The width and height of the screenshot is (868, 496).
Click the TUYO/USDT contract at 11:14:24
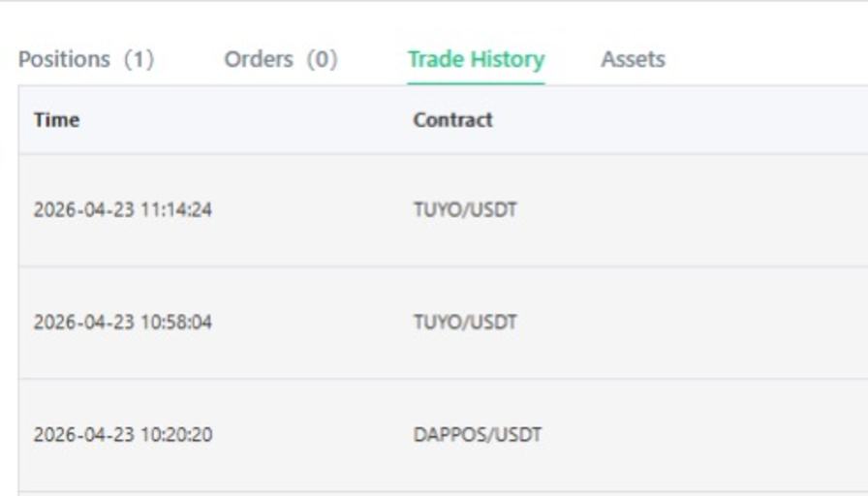465,210
